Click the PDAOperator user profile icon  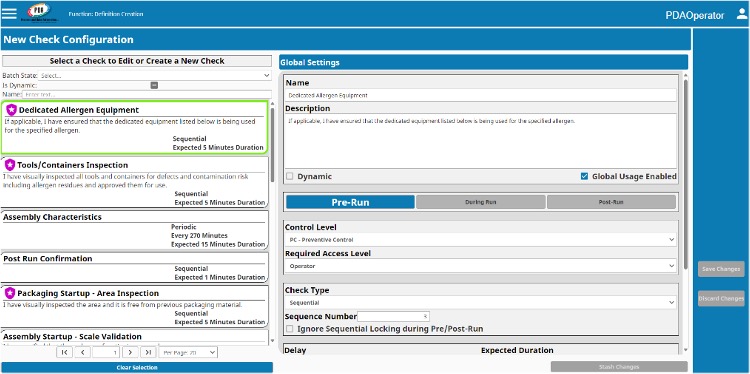(742, 14)
